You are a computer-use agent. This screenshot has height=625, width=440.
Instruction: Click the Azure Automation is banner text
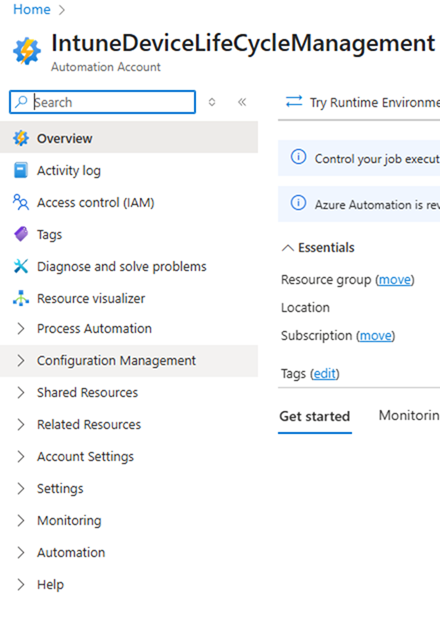(x=377, y=205)
